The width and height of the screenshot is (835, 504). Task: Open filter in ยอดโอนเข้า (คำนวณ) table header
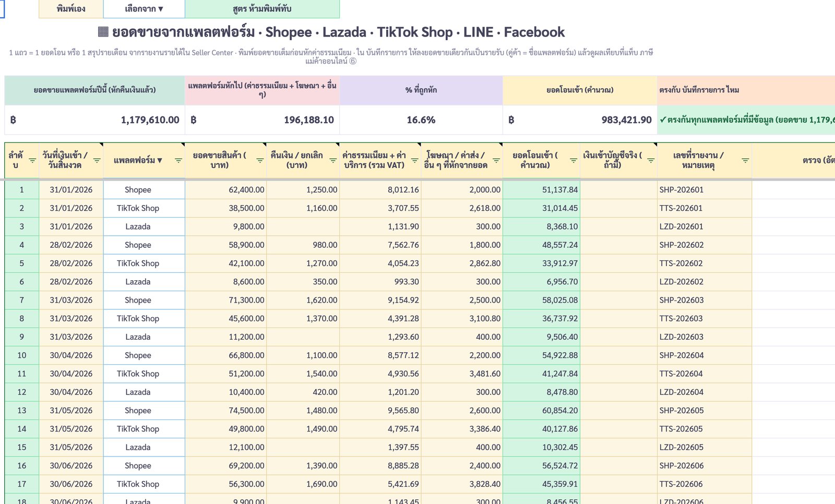(574, 160)
